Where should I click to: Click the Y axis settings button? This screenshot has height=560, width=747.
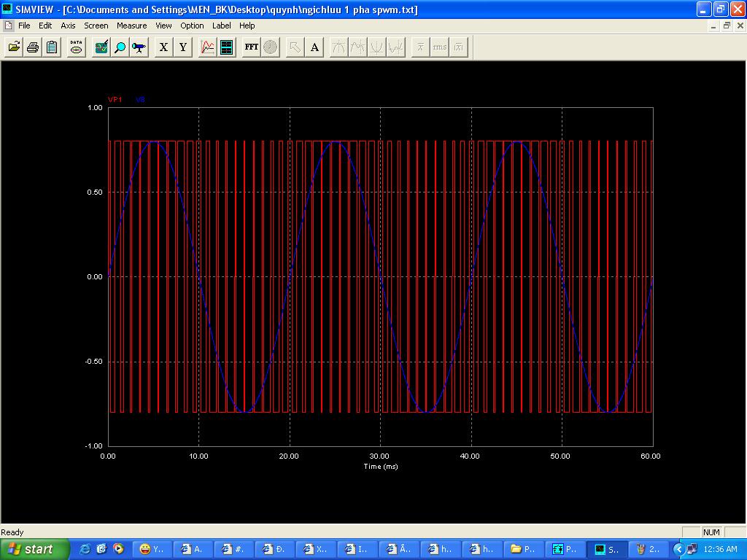pyautogui.click(x=182, y=47)
